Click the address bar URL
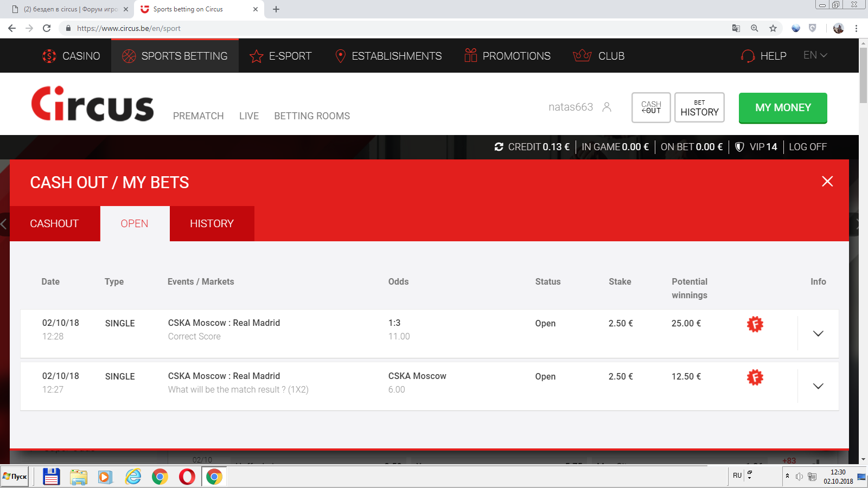The height and width of the screenshot is (488, 868). coord(129,28)
